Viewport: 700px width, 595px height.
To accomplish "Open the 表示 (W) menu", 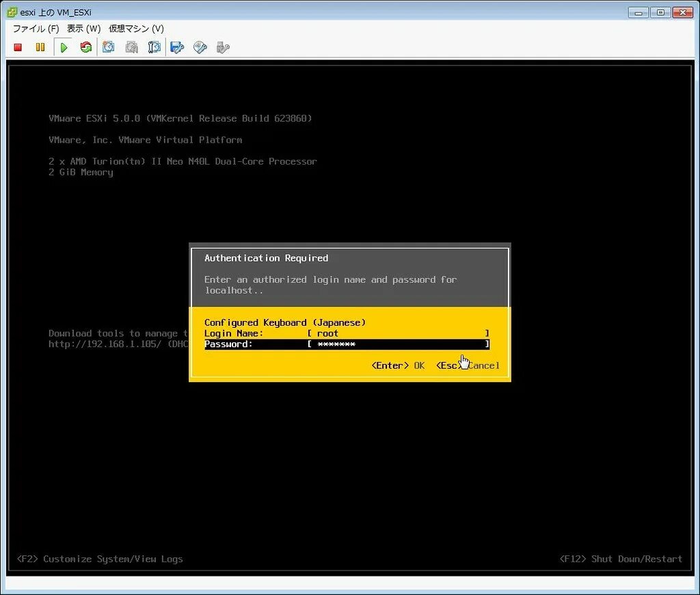I will [x=83, y=29].
